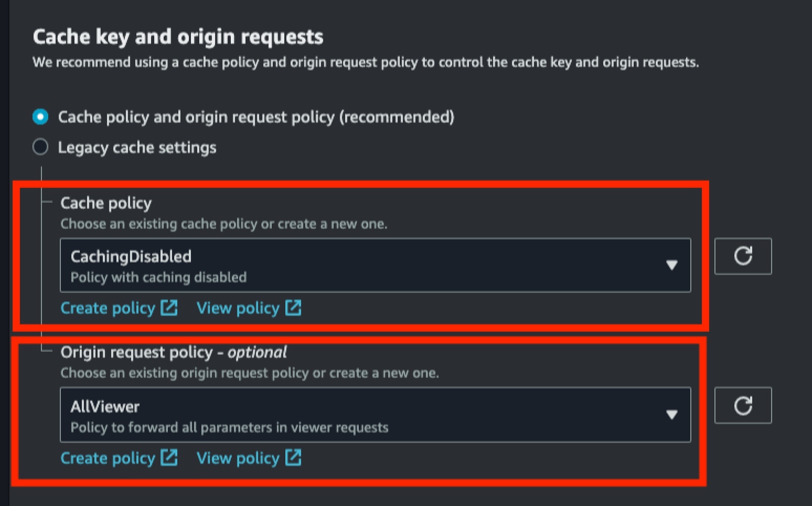This screenshot has width=812, height=506.
Task: Open View policy link under Origin request policy
Action: (x=238, y=458)
